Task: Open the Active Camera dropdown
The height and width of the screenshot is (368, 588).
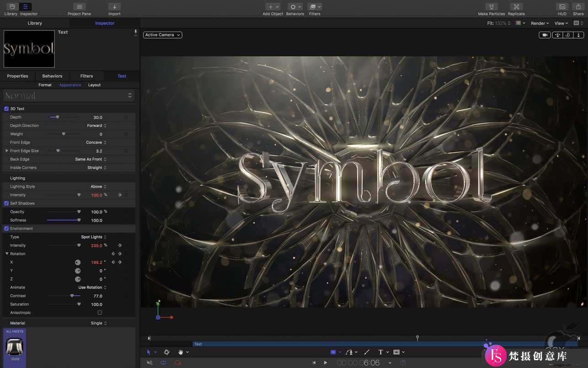Action: 162,35
